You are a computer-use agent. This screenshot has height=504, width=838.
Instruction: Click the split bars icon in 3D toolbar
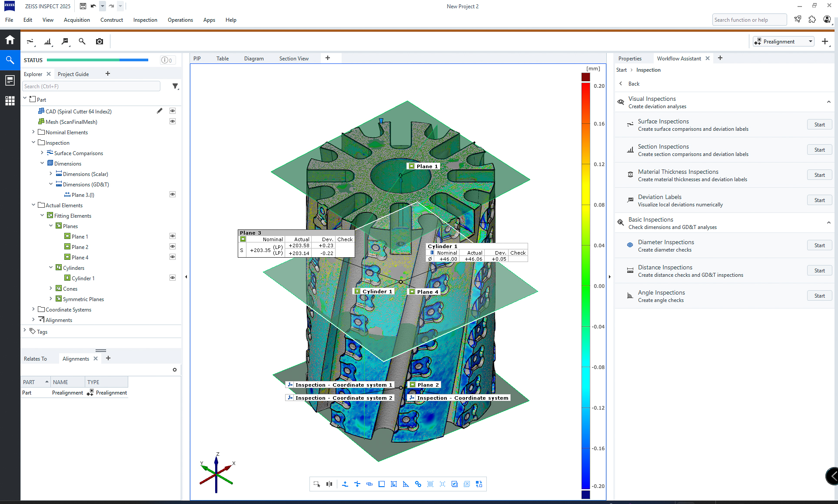click(x=329, y=484)
